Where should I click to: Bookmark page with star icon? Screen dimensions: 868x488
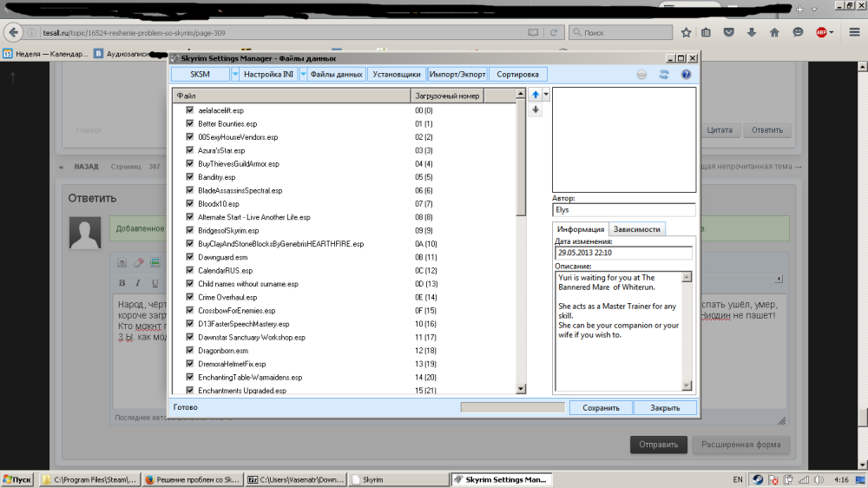click(x=686, y=33)
